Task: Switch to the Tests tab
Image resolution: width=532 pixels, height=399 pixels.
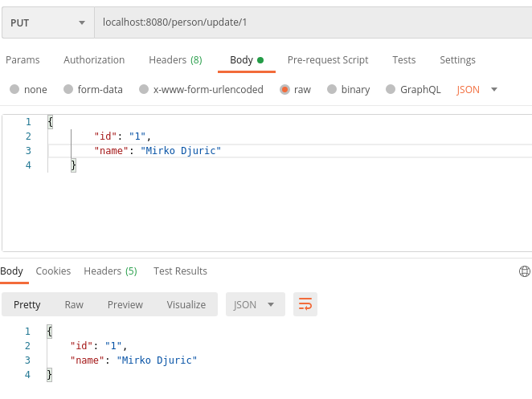Action: (x=403, y=60)
